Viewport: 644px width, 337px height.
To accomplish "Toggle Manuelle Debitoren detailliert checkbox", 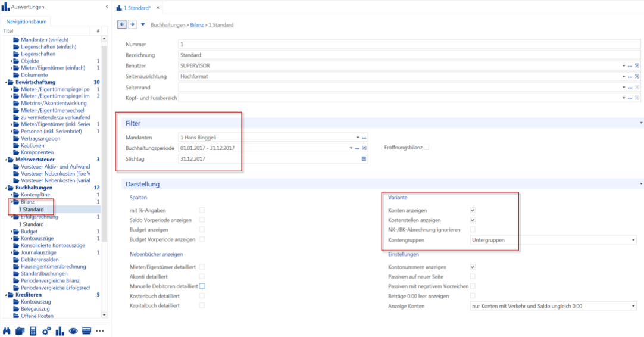I will pos(202,286).
